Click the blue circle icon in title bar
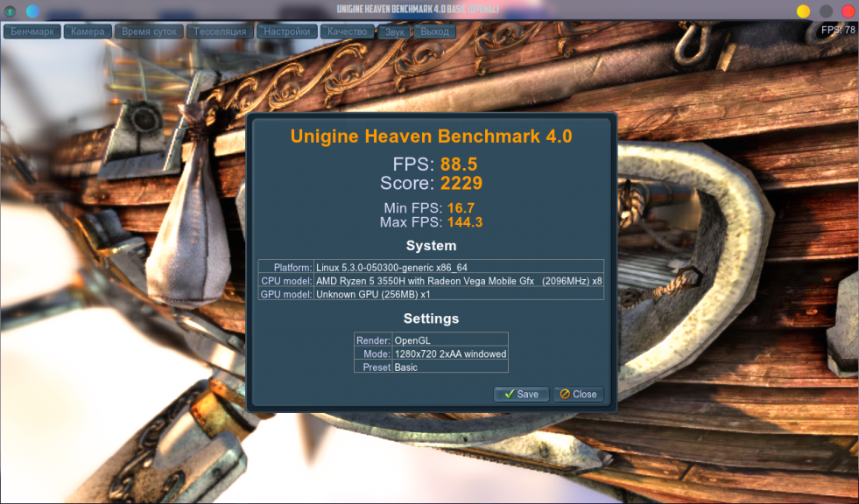859x504 pixels. click(32, 11)
